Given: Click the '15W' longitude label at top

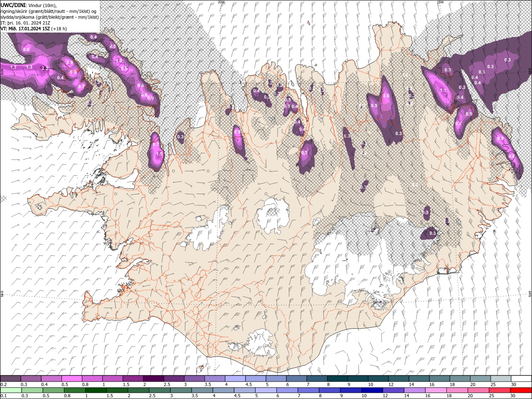Looking at the screenshot, I should click(x=440, y=2).
